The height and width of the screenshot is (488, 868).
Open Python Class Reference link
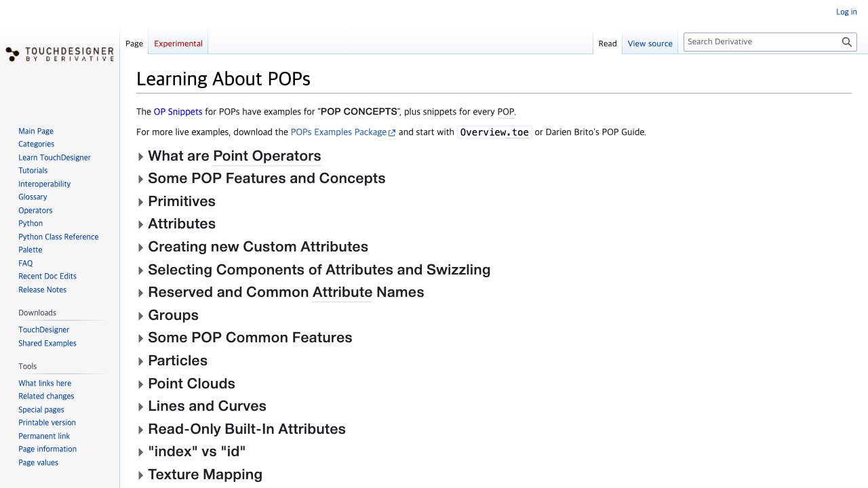point(58,237)
